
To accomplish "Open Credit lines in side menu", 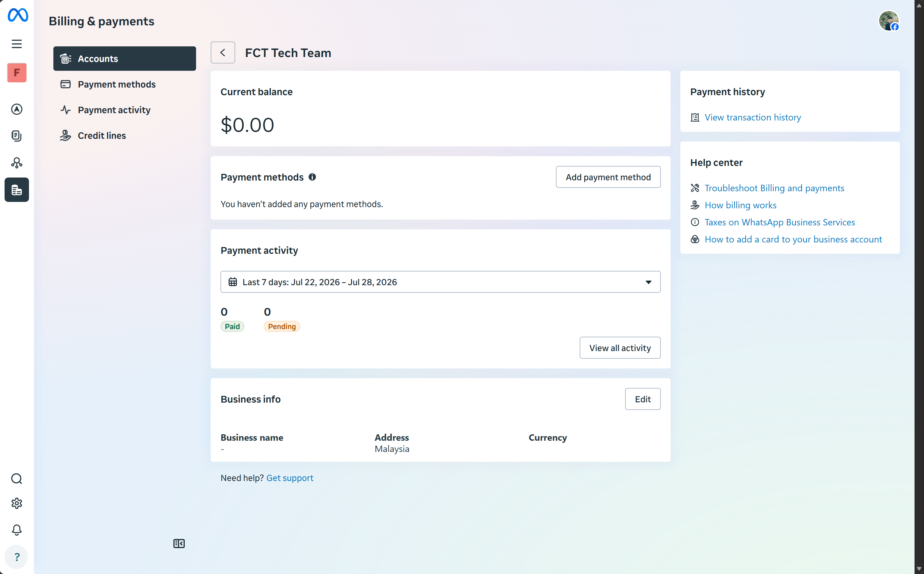I will pos(124,135).
